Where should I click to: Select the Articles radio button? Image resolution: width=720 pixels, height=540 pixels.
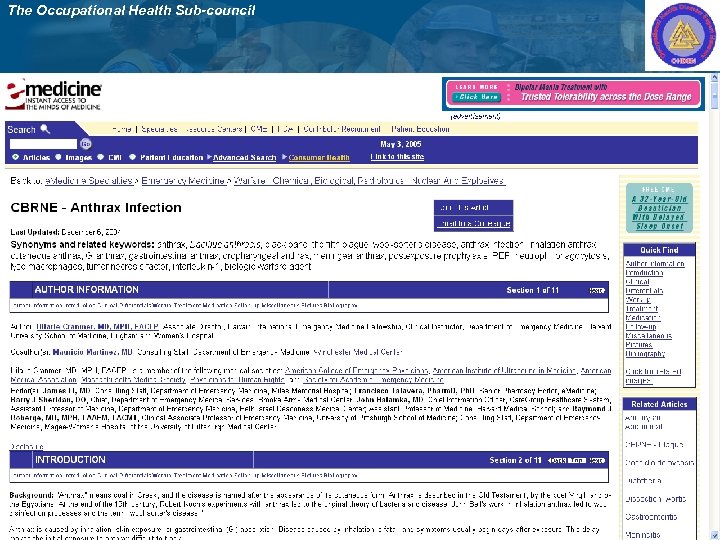click(x=16, y=157)
